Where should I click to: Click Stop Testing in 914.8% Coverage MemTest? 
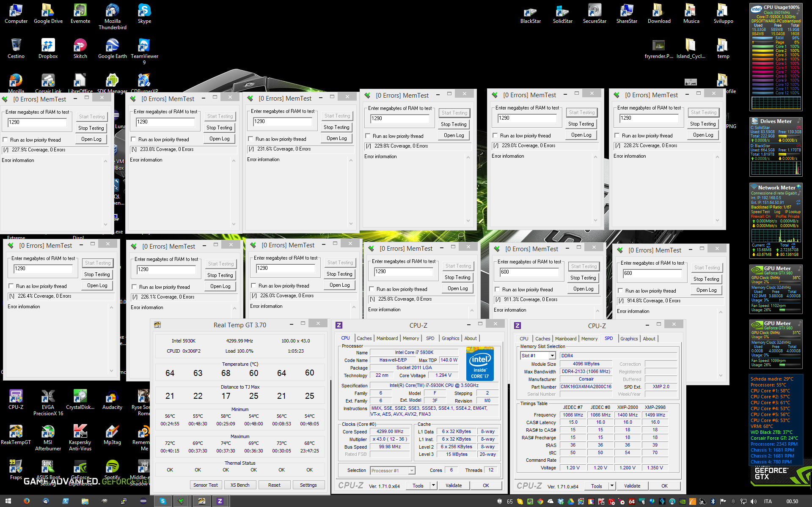click(706, 279)
